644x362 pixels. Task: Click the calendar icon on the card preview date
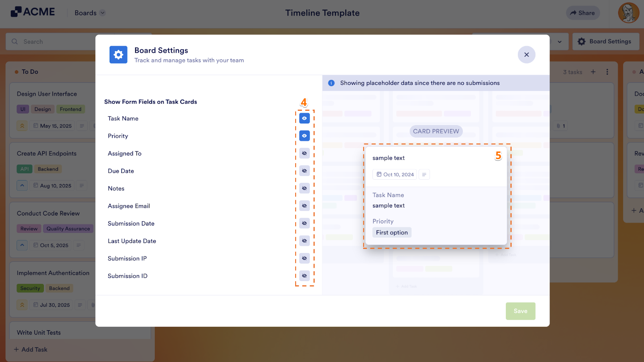[379, 174]
